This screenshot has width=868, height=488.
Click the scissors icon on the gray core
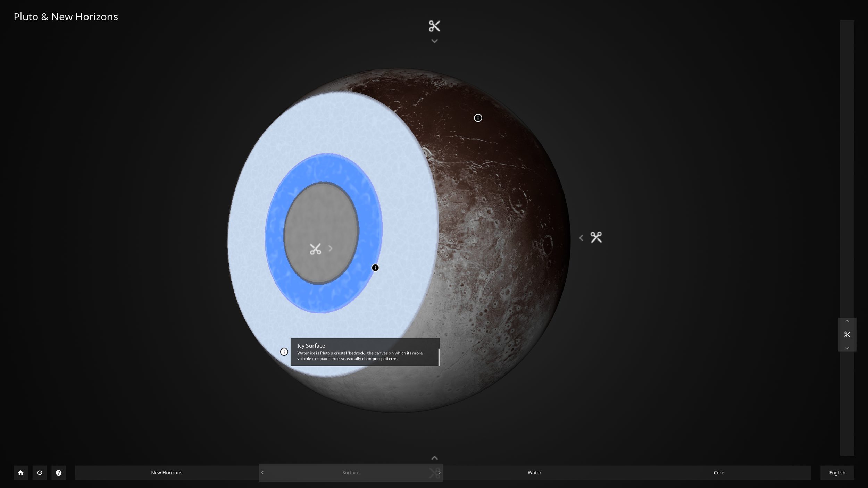pyautogui.click(x=315, y=249)
